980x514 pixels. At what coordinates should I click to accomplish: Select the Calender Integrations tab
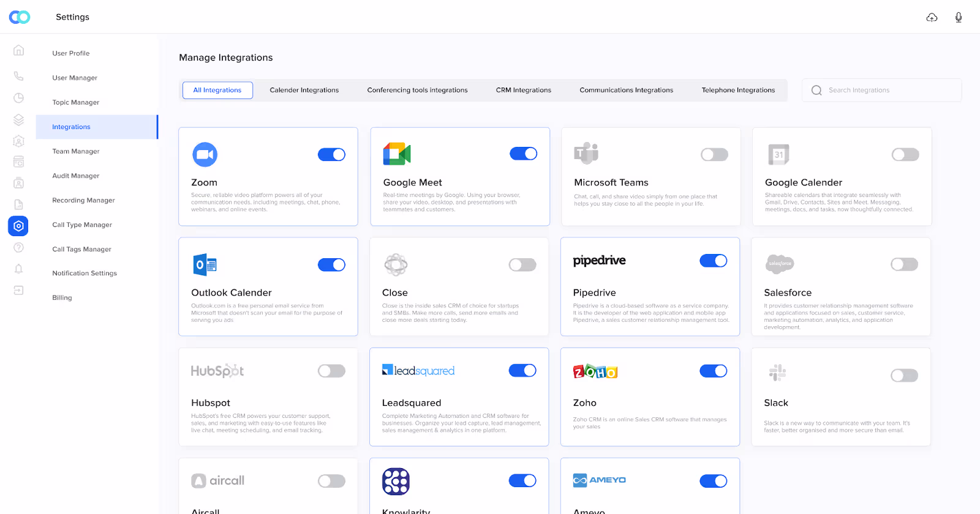click(x=304, y=90)
